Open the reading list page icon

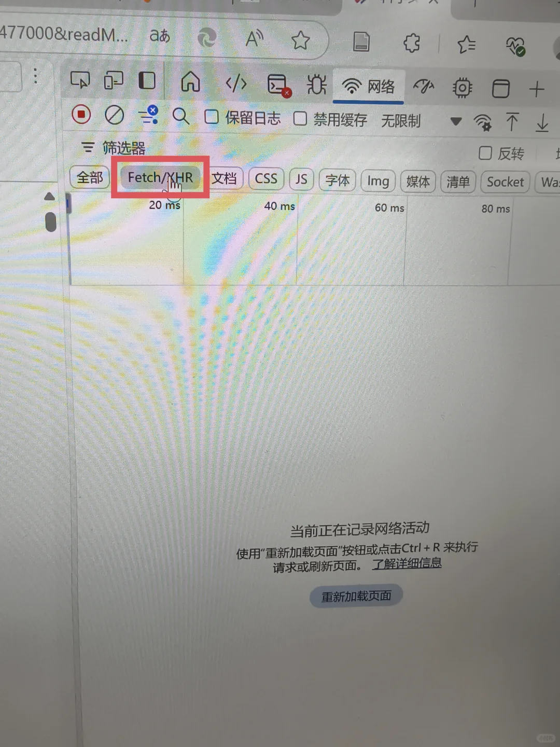click(361, 41)
